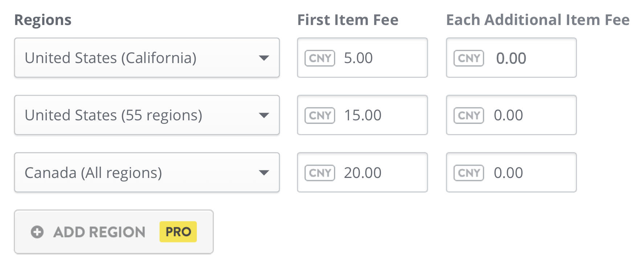The height and width of the screenshot is (266, 644).
Task: Open the Canada (All regions) dropdown
Action: pyautogui.click(x=147, y=172)
